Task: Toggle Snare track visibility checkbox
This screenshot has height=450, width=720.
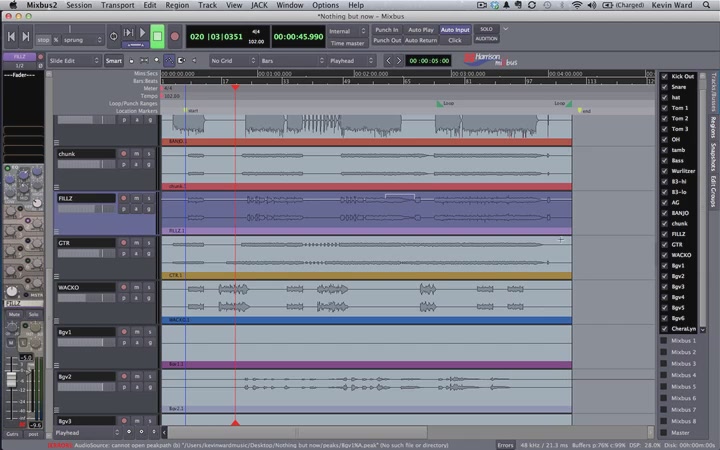Action: coord(664,87)
